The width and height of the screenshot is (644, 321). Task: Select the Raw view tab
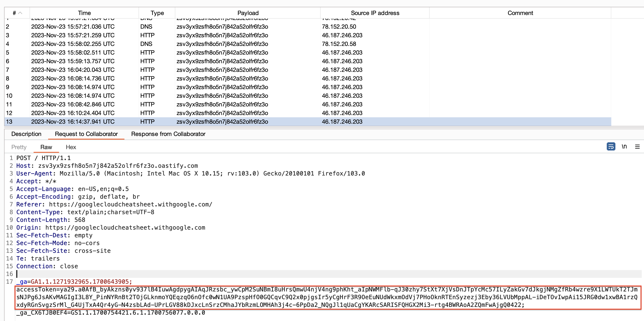click(46, 147)
